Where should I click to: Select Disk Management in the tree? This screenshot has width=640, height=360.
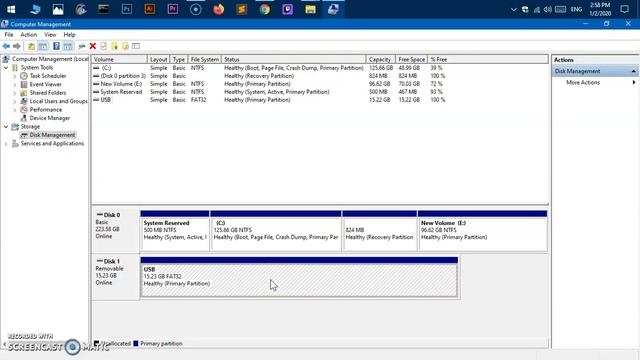52,135
